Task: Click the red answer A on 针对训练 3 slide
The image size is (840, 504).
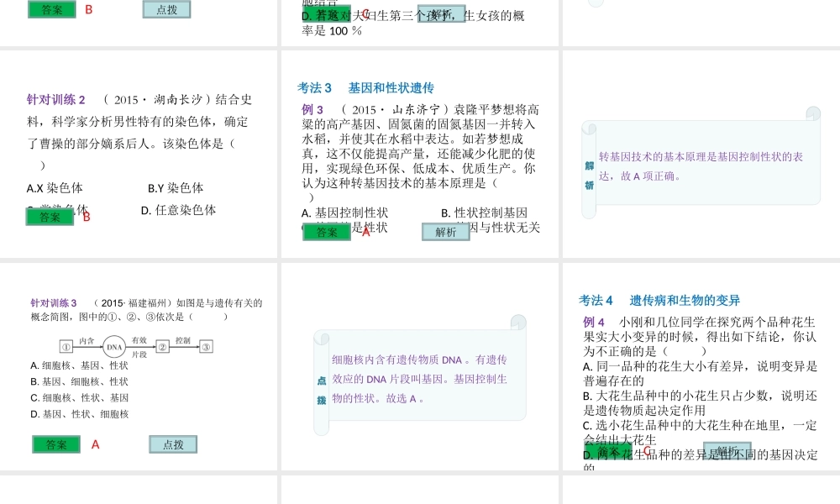Action: point(96,444)
